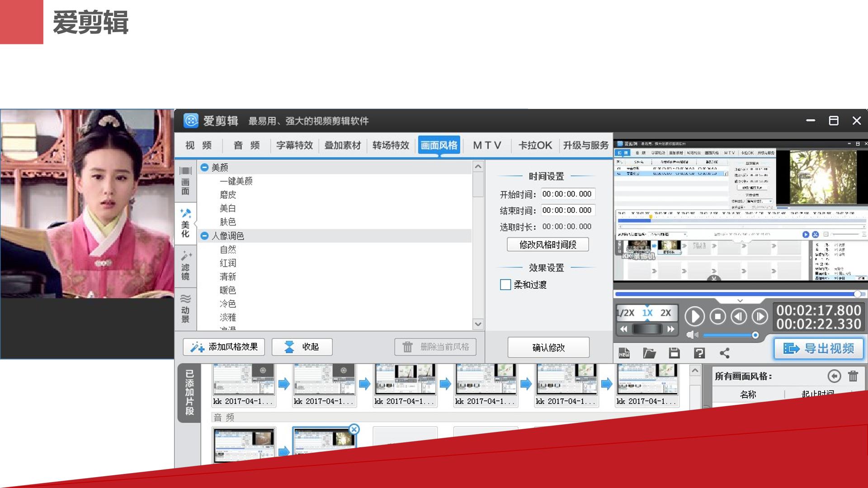Click the preview progress slider handle

tap(857, 294)
